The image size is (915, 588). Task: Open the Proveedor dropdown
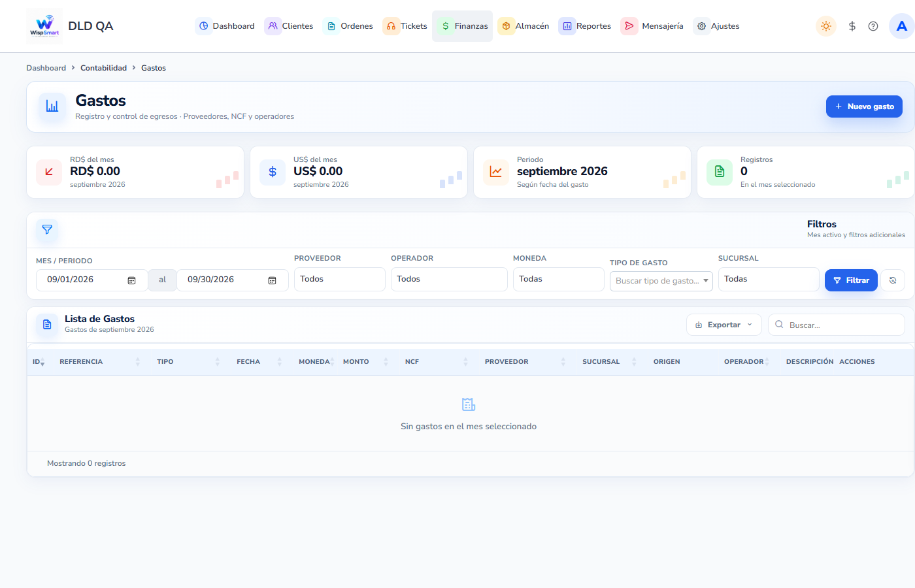point(340,279)
